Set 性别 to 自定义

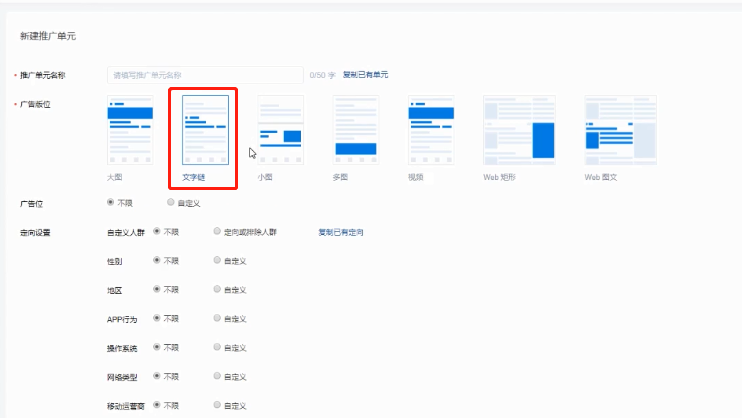pos(217,260)
